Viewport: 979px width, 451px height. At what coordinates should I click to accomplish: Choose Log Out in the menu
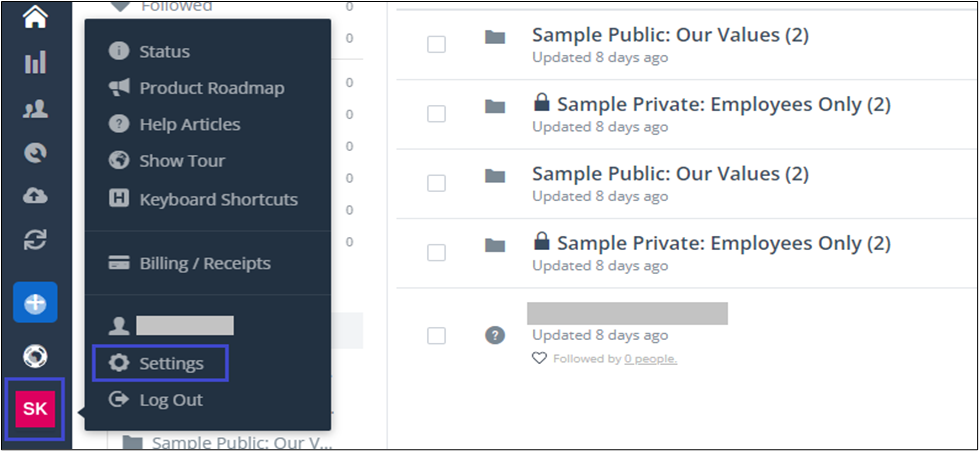(x=171, y=400)
